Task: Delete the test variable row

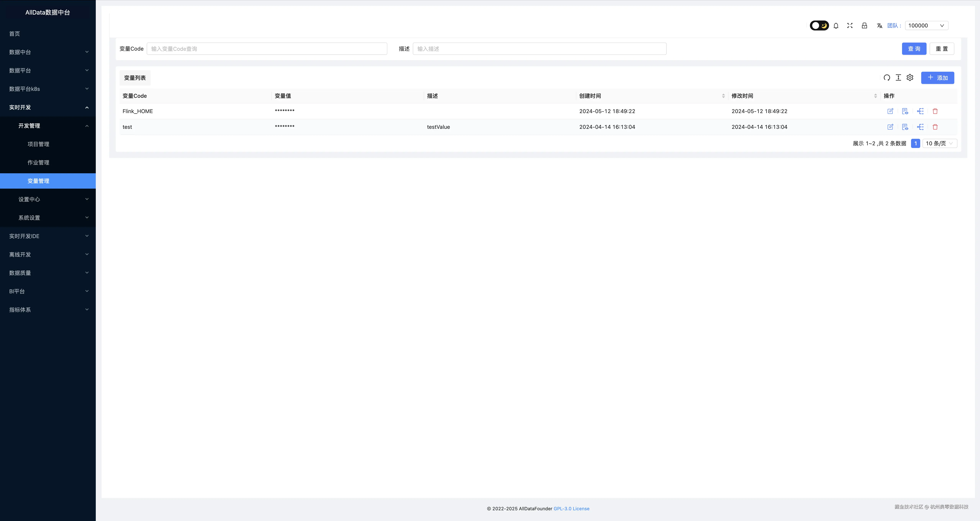Action: (935, 127)
